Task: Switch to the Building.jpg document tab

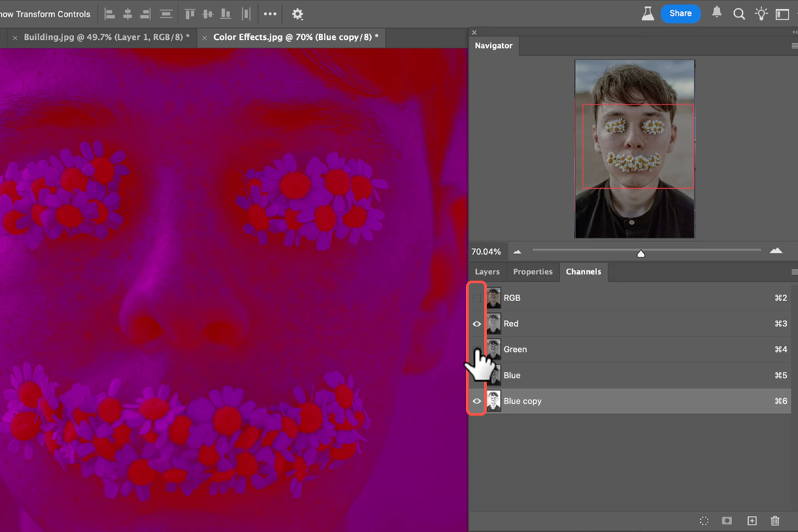Action: [x=106, y=37]
